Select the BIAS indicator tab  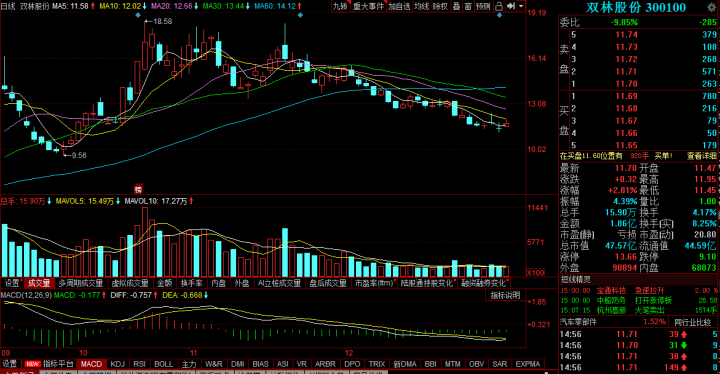(260, 364)
